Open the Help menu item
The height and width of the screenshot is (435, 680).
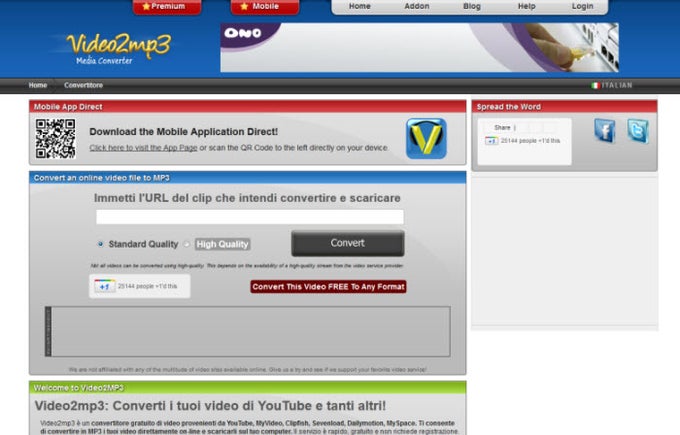point(526,7)
